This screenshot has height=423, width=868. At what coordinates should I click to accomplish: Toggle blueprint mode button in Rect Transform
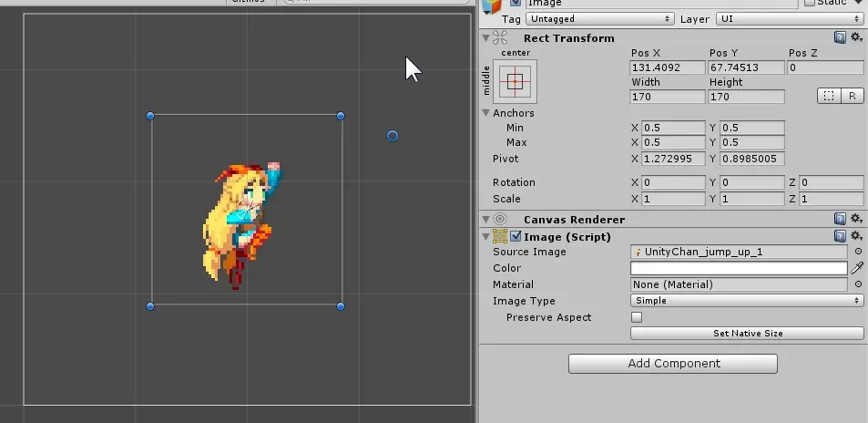pos(829,96)
